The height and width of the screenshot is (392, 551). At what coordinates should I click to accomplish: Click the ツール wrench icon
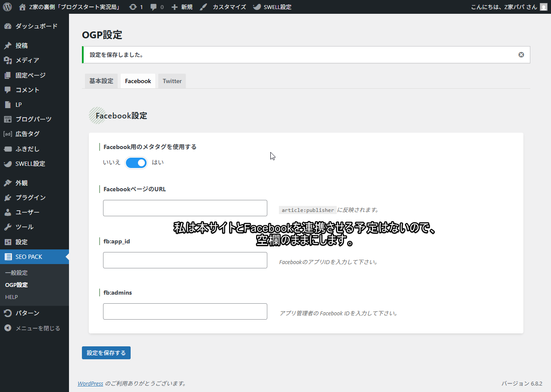(7, 227)
